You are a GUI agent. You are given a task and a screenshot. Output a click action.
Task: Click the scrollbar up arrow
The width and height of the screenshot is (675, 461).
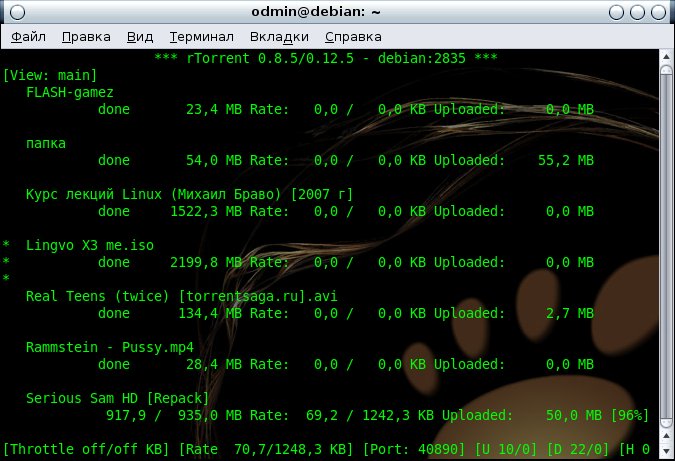[x=666, y=56]
